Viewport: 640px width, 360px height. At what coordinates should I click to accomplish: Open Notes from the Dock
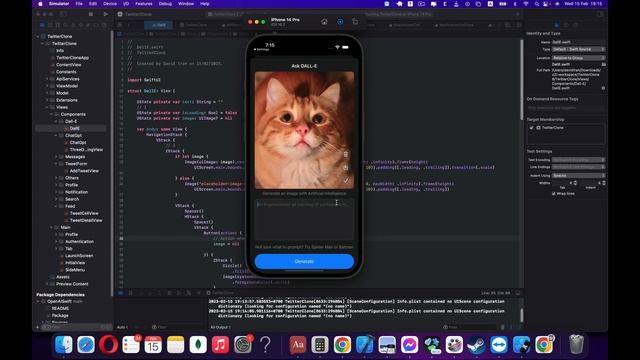(x=176, y=344)
